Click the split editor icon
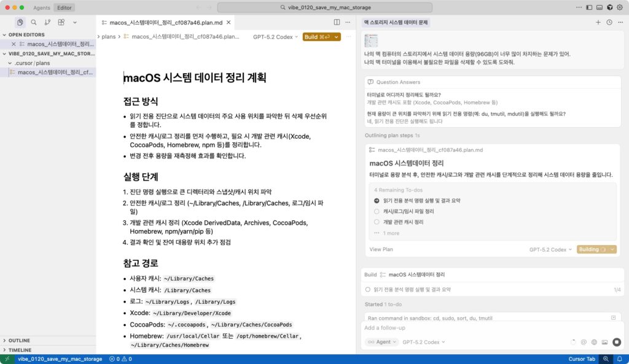Viewport: 629px width, 364px height. click(x=337, y=22)
